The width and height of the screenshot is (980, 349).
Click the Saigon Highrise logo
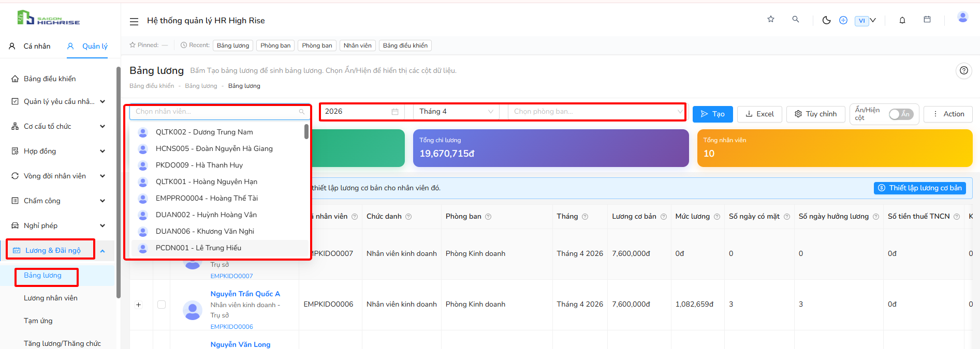click(x=49, y=18)
